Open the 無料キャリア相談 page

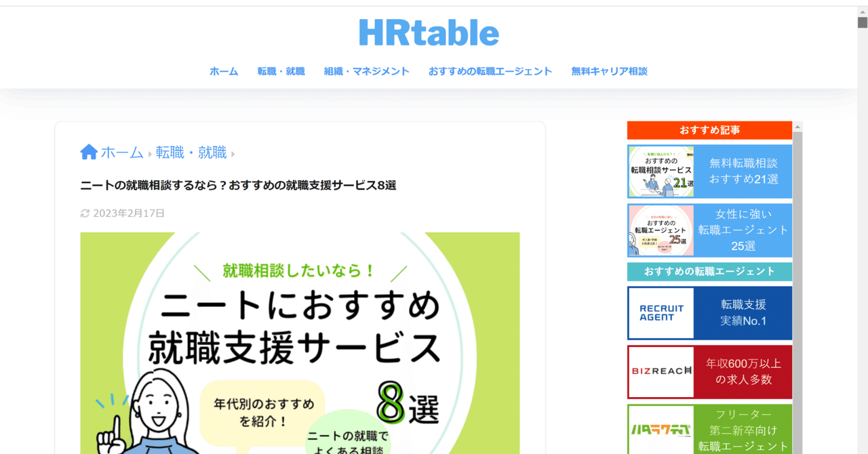coord(609,70)
